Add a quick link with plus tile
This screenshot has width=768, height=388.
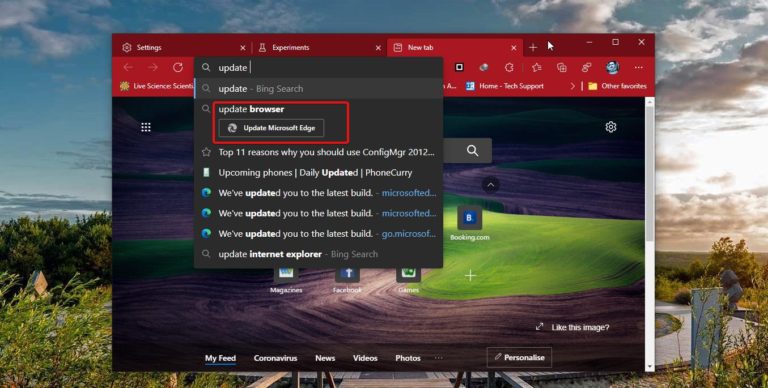tap(470, 276)
